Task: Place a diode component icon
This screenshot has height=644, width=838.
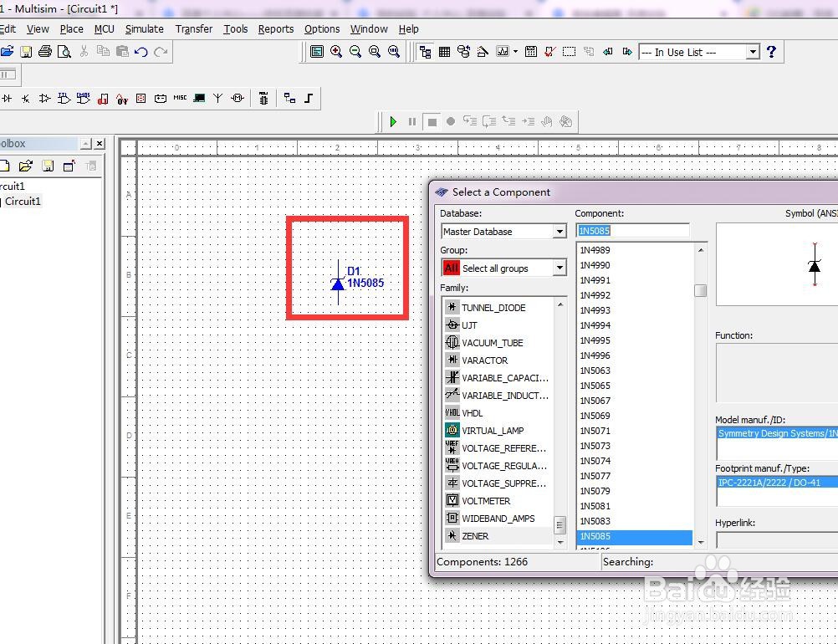Action: (7, 99)
